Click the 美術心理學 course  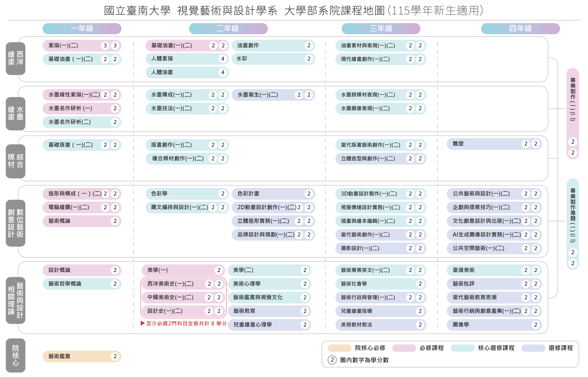pos(269,284)
